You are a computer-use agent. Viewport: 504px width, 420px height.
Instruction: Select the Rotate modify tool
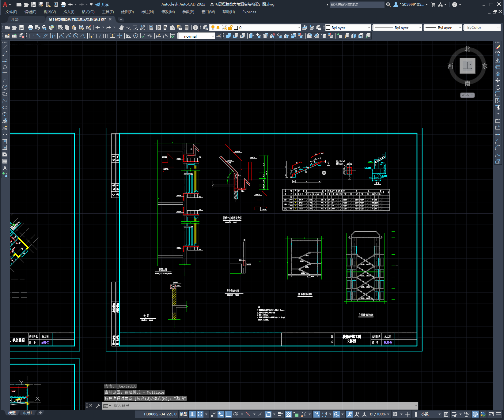(x=498, y=87)
